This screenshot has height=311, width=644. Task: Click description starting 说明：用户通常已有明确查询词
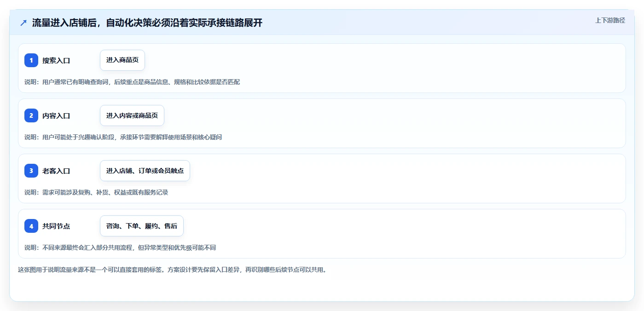point(132,82)
